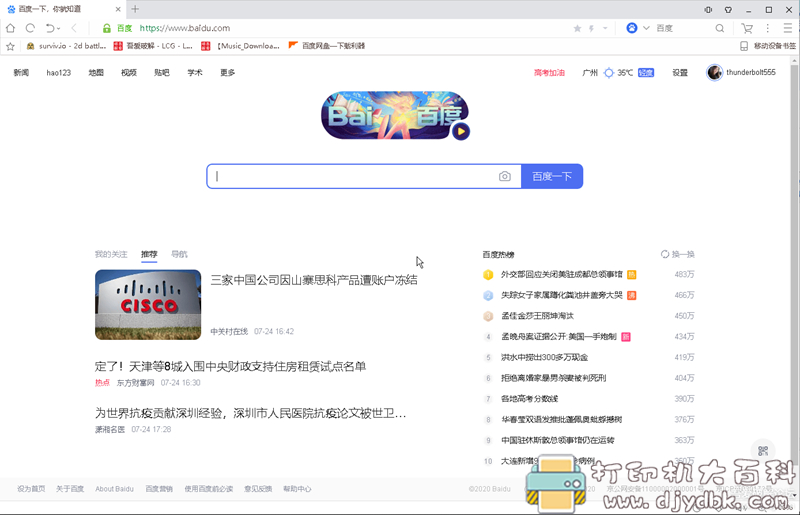This screenshot has height=515, width=800.
Task: Click the red 高考加油 link
Action: pyautogui.click(x=549, y=72)
